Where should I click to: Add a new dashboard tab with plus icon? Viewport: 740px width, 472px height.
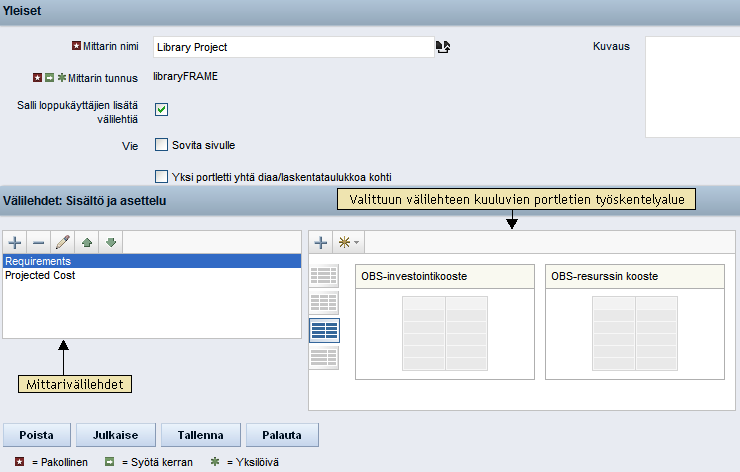[x=15, y=243]
